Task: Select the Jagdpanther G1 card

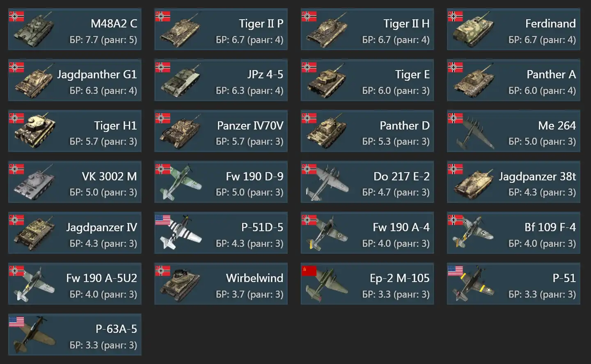Action: pyautogui.click(x=75, y=80)
